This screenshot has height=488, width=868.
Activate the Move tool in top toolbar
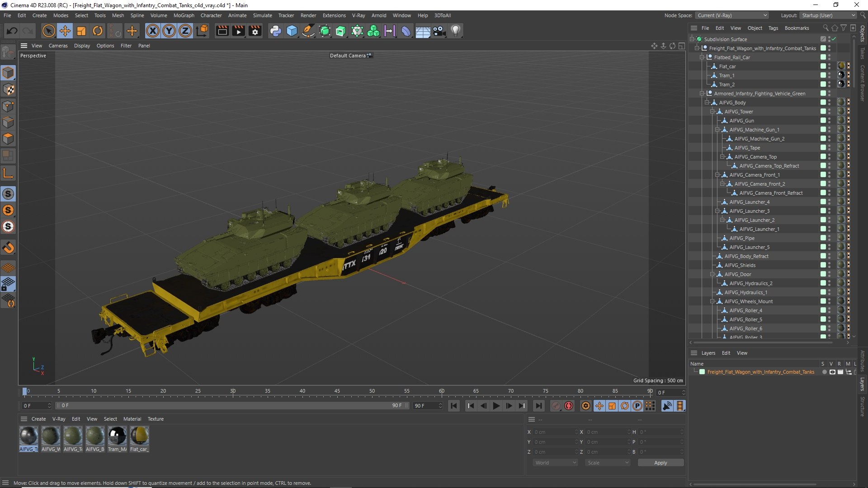pyautogui.click(x=65, y=31)
